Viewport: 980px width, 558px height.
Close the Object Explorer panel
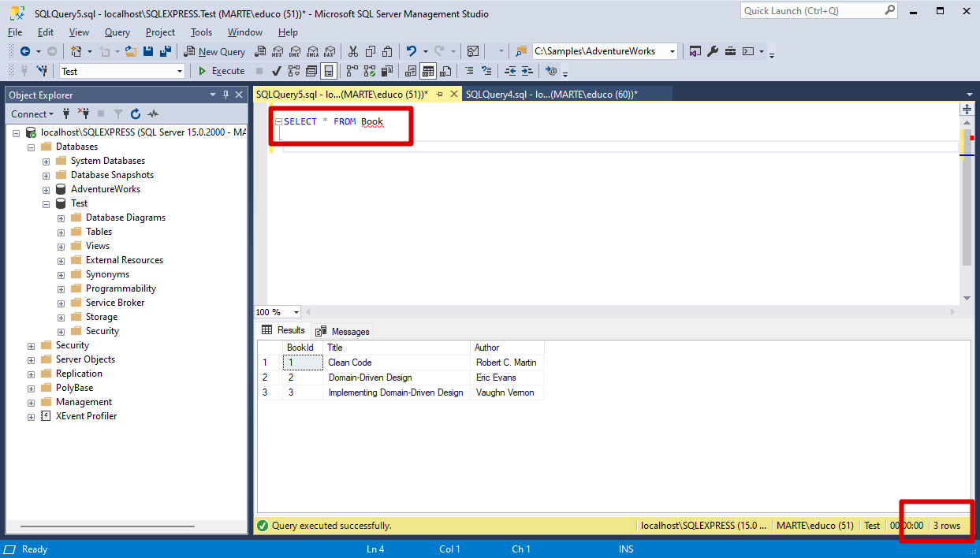(239, 95)
